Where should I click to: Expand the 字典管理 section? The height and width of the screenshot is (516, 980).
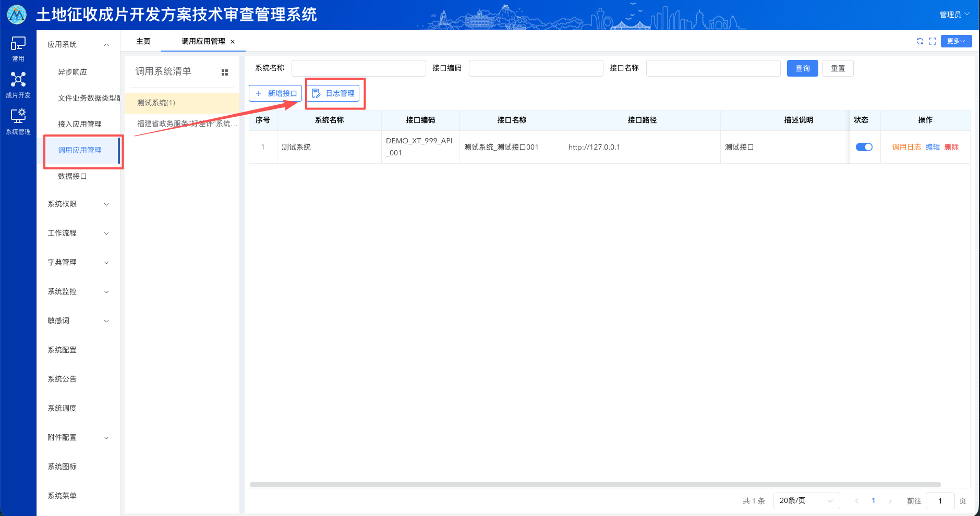(77, 262)
